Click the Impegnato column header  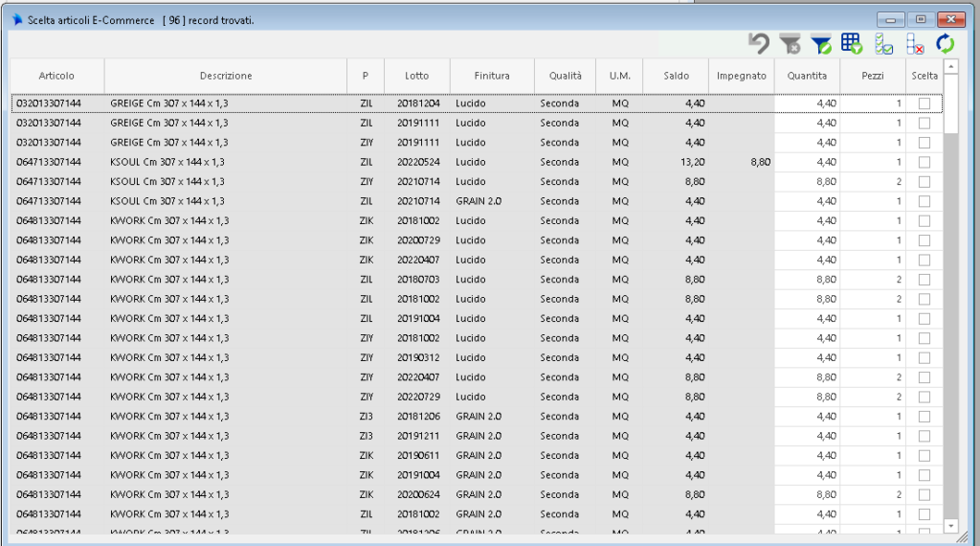click(742, 76)
